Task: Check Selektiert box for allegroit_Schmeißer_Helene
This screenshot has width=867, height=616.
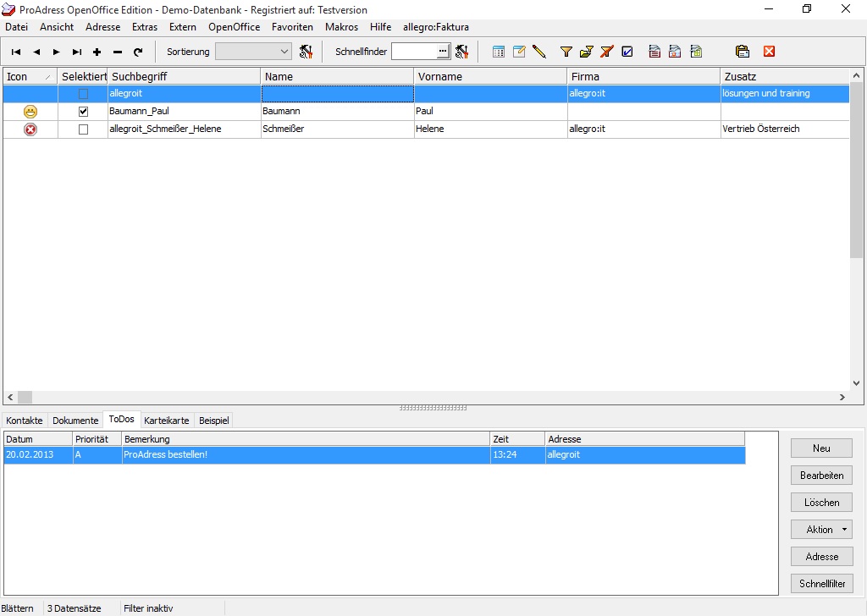Action: pos(83,129)
